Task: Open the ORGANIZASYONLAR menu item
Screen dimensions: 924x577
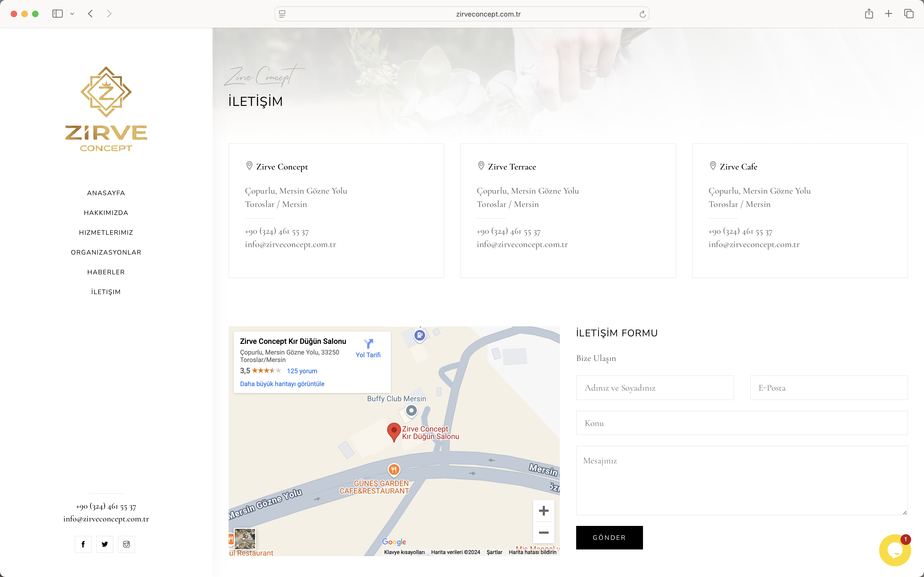Action: [x=106, y=253]
